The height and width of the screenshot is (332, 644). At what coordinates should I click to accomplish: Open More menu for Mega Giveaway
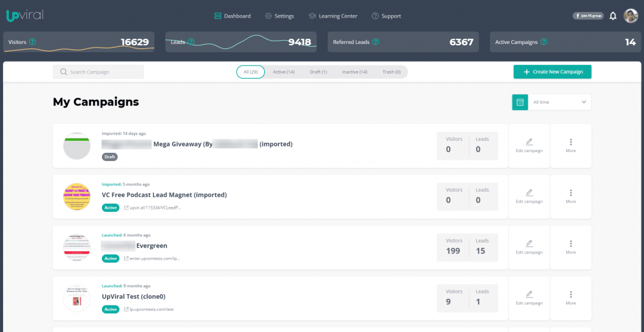coord(570,145)
